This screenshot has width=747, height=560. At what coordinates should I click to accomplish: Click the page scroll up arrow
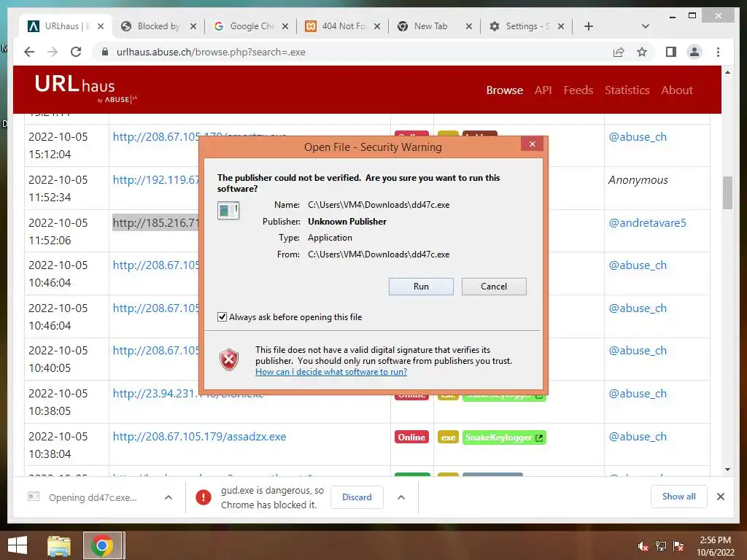tap(727, 72)
